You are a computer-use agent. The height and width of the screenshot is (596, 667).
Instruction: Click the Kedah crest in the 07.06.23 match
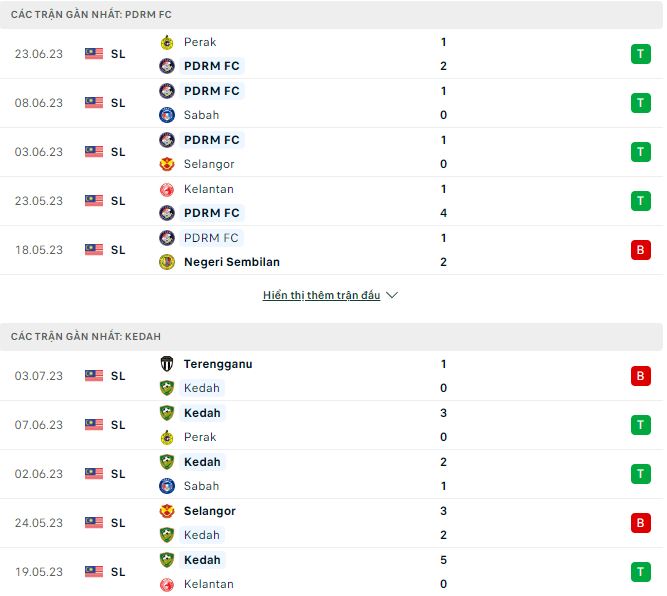(167, 413)
